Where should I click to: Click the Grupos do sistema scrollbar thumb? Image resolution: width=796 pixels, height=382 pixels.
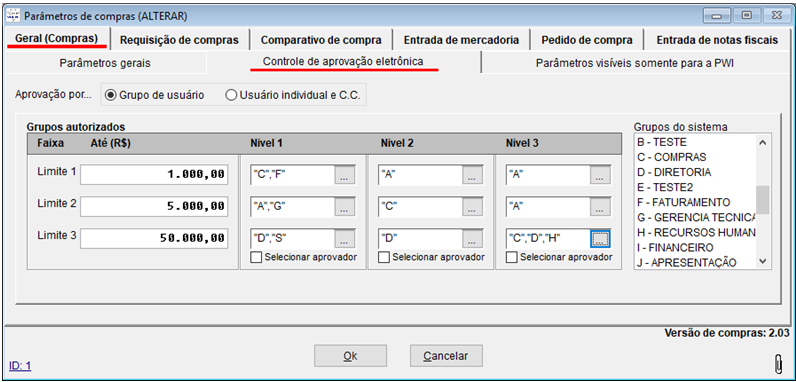(x=762, y=200)
